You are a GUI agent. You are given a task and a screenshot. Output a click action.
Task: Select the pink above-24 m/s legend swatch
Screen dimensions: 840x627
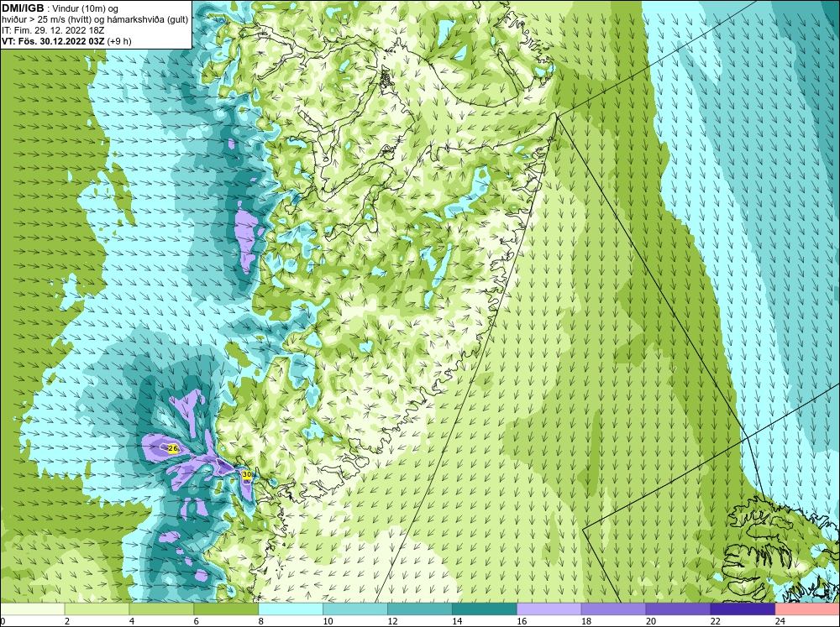click(x=807, y=609)
